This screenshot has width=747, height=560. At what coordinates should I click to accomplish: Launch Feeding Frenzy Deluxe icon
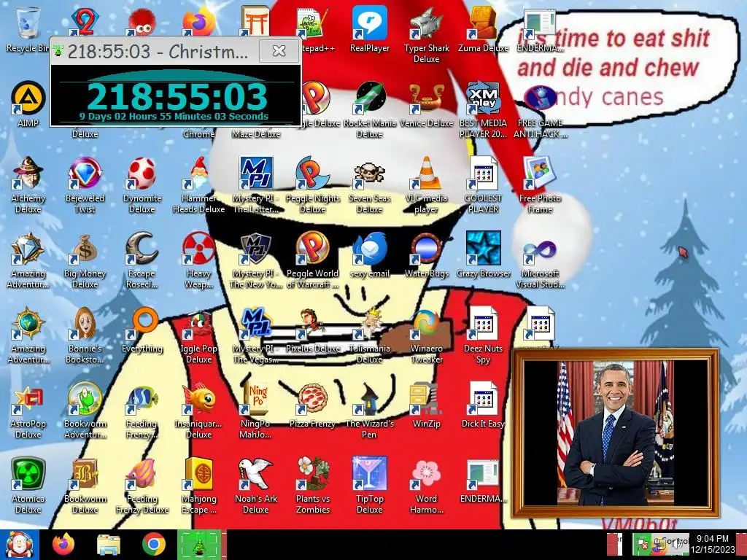click(142, 486)
